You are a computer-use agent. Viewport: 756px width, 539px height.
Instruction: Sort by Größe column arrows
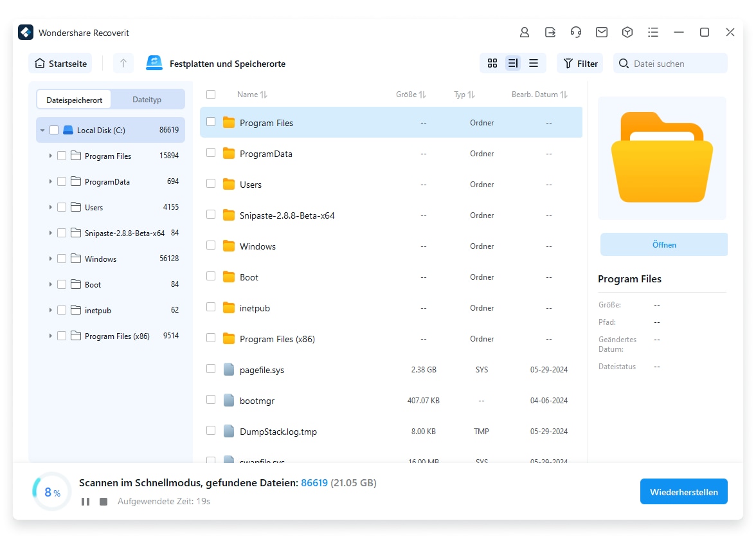[422, 95]
